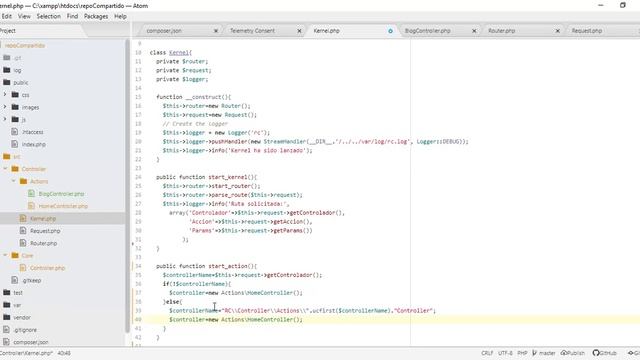Click the Publish button in status bar
This screenshot has height=360, width=640.
click(x=573, y=353)
